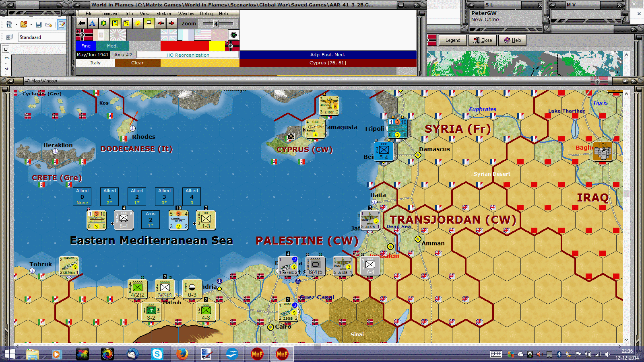The height and width of the screenshot is (362, 644).
Task: Adjust the Zoom slider handle
Action: [216, 24]
